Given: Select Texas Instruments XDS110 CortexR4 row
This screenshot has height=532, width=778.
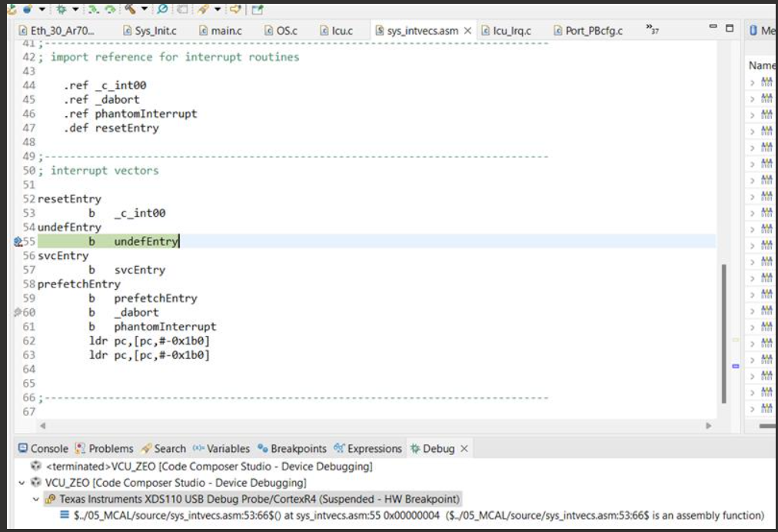Looking at the screenshot, I should (252, 499).
